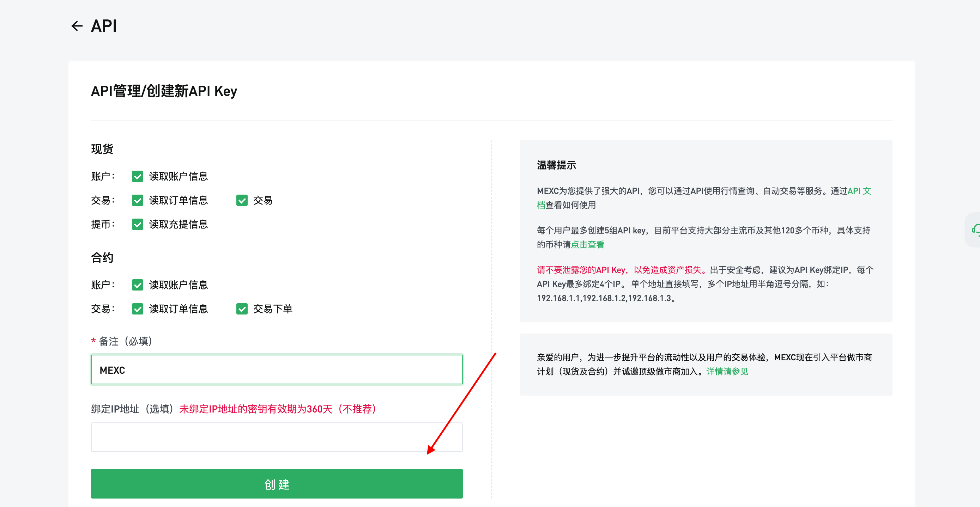Image resolution: width=980 pixels, height=507 pixels.
Task: Click the label 绑定IP地址（选填）
Action: point(132,409)
